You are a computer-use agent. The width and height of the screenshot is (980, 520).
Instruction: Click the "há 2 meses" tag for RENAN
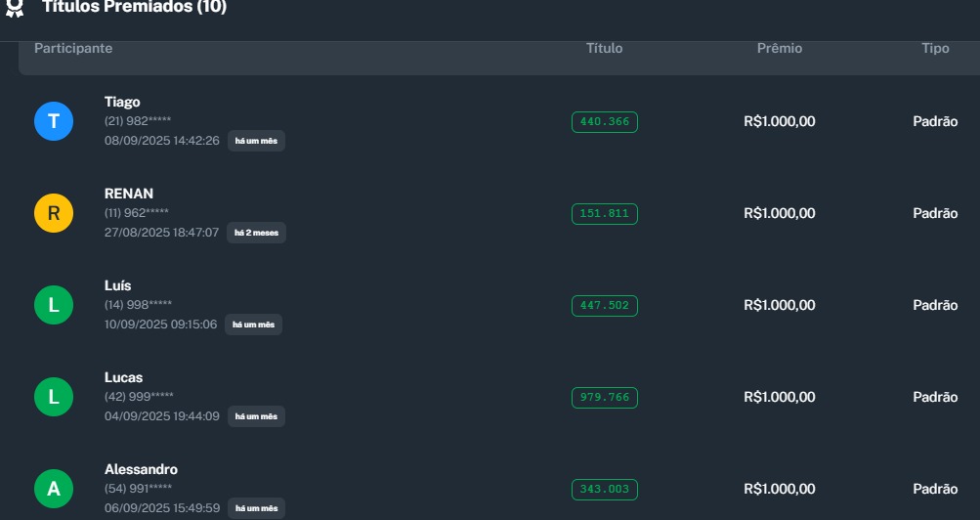tap(256, 233)
